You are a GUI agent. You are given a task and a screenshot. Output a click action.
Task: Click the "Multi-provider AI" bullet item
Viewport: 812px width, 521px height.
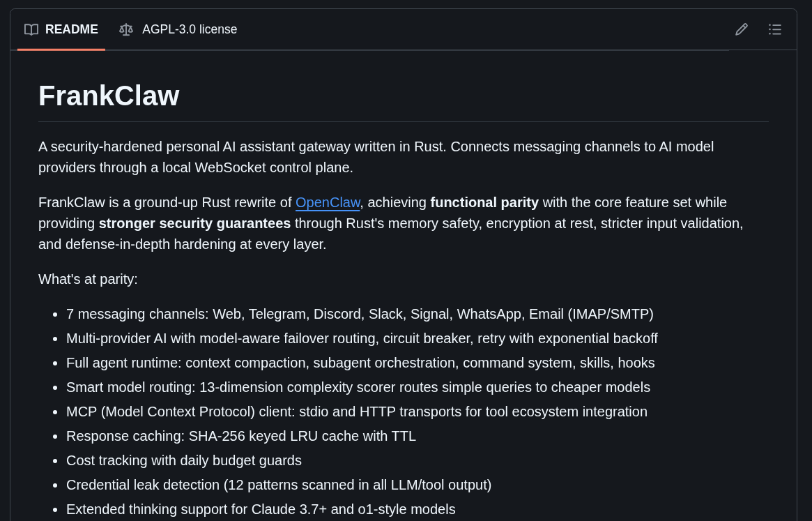coord(362,338)
